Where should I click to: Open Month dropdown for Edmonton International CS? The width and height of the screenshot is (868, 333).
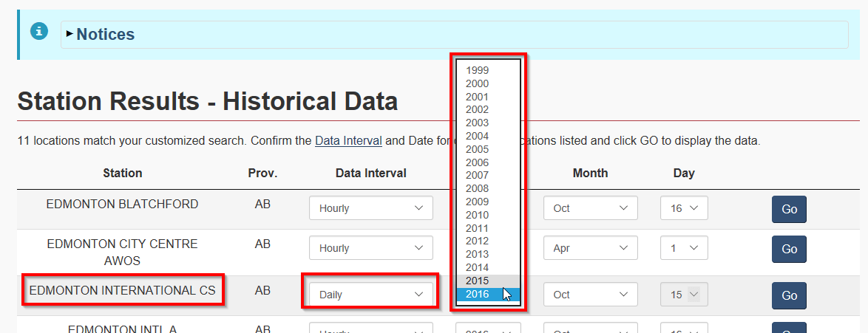(x=590, y=295)
